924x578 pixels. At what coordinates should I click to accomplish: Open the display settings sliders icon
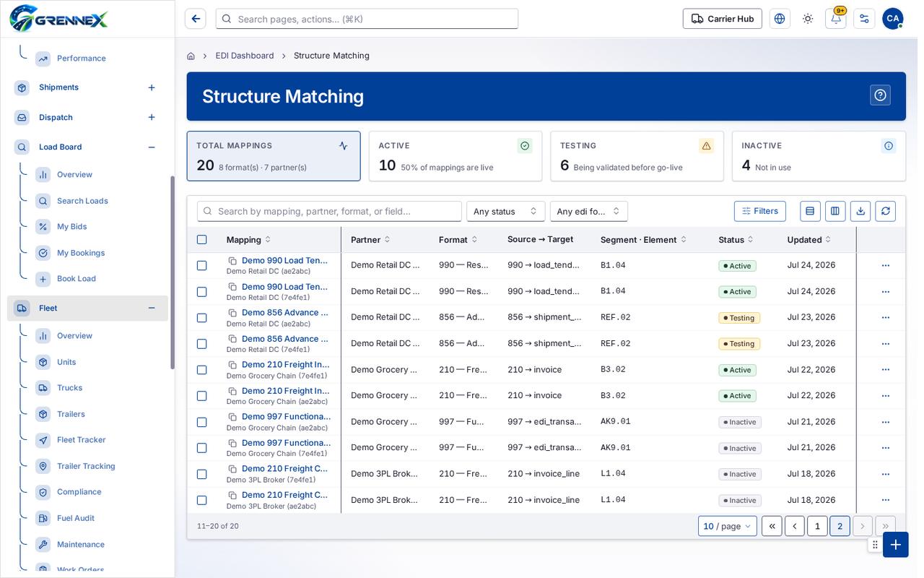pos(864,19)
